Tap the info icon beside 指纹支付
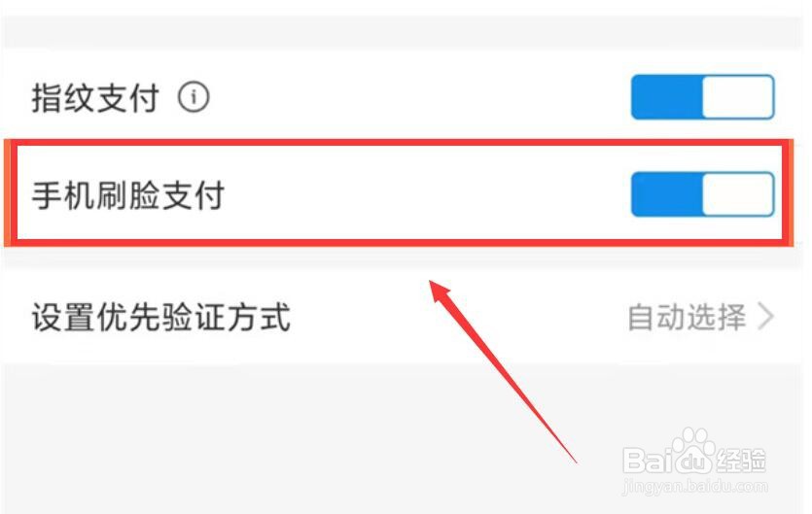 click(x=194, y=97)
